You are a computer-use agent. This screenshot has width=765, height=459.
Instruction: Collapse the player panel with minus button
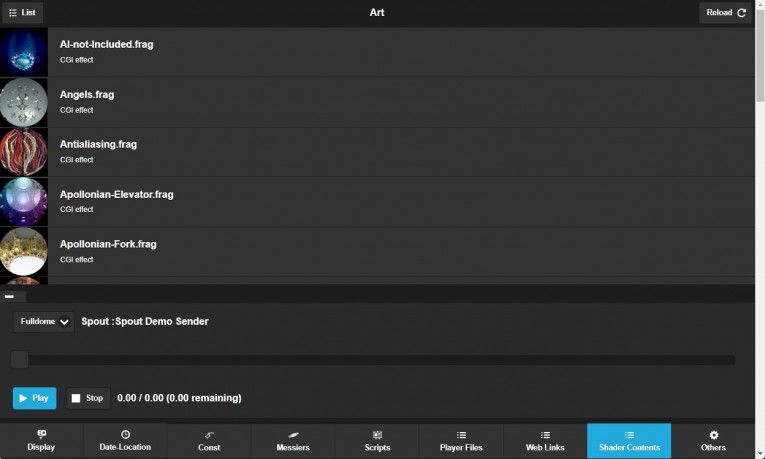[10, 296]
